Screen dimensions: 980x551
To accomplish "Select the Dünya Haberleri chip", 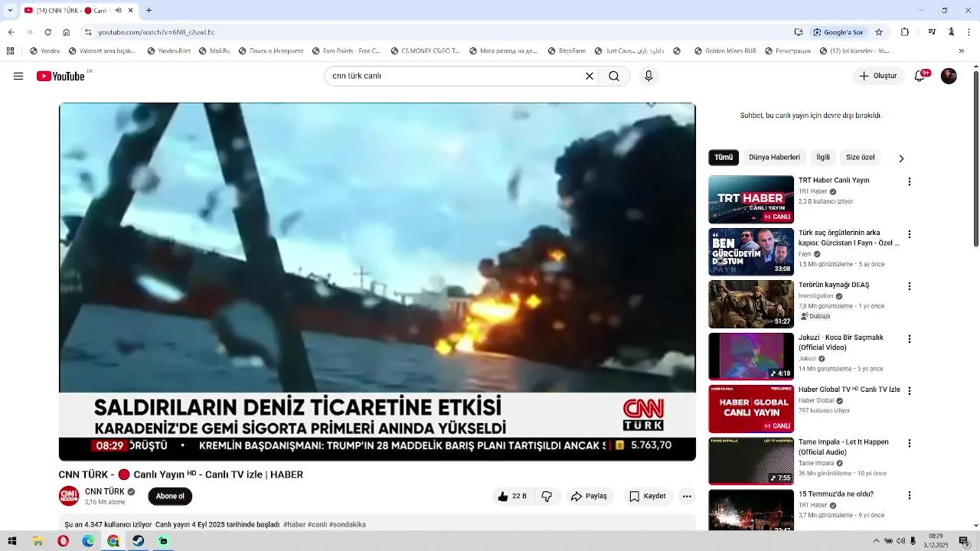I will [774, 158].
